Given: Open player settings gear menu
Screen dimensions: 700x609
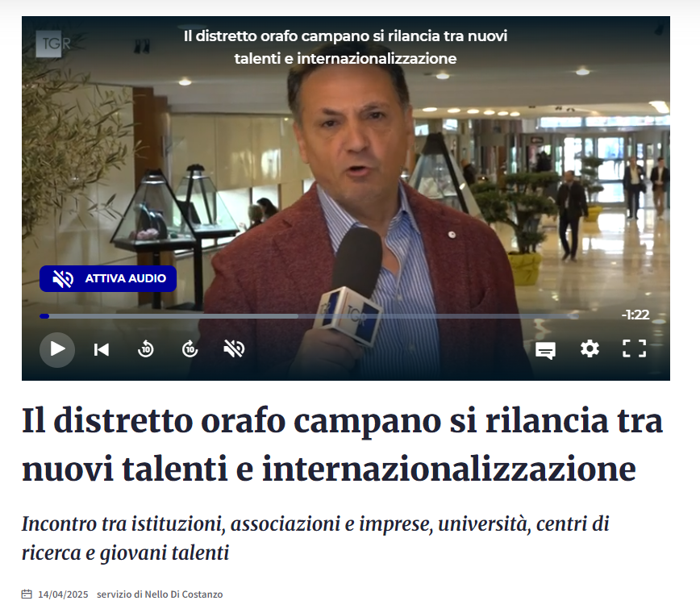Looking at the screenshot, I should (590, 348).
